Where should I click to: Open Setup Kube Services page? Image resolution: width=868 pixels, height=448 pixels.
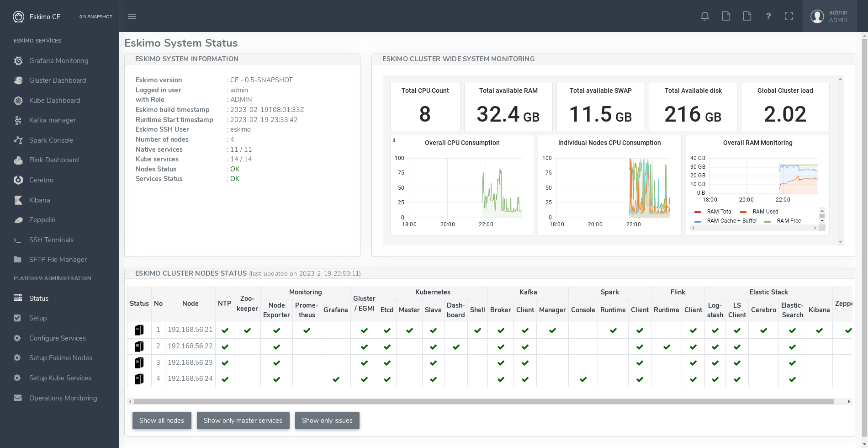click(59, 378)
